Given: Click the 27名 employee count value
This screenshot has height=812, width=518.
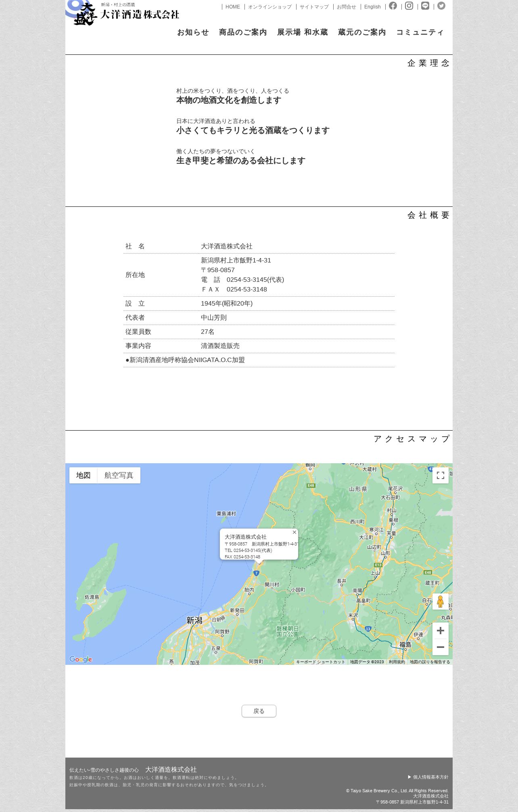Looking at the screenshot, I should tap(208, 332).
